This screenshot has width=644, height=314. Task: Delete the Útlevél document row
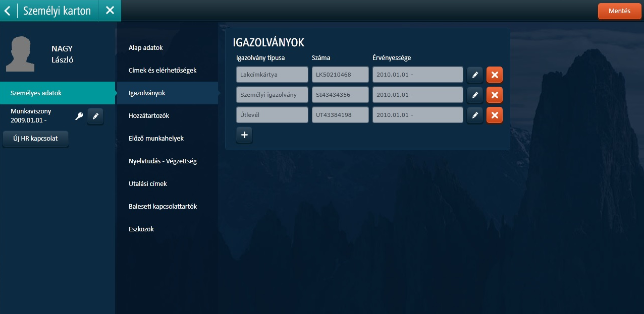[494, 115]
